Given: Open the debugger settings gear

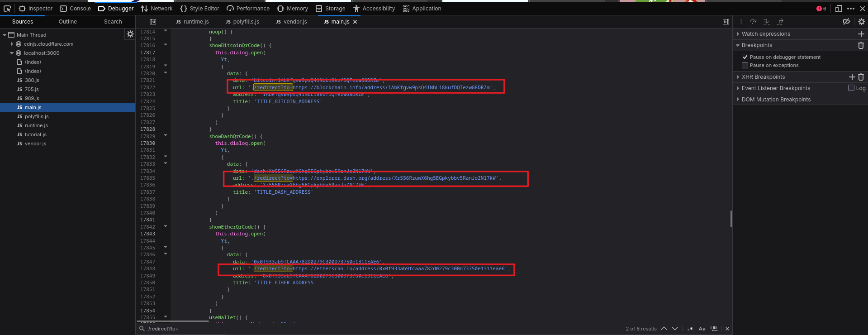Looking at the screenshot, I should [861, 22].
